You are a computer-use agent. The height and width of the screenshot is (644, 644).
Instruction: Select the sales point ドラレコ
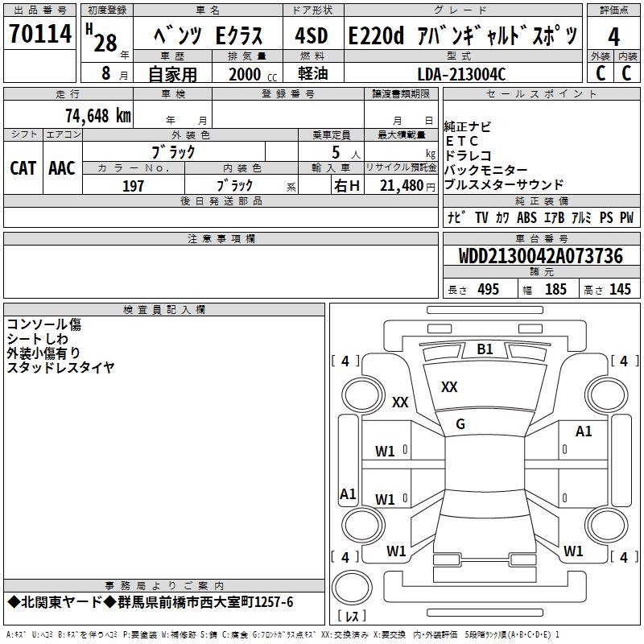[x=468, y=155]
